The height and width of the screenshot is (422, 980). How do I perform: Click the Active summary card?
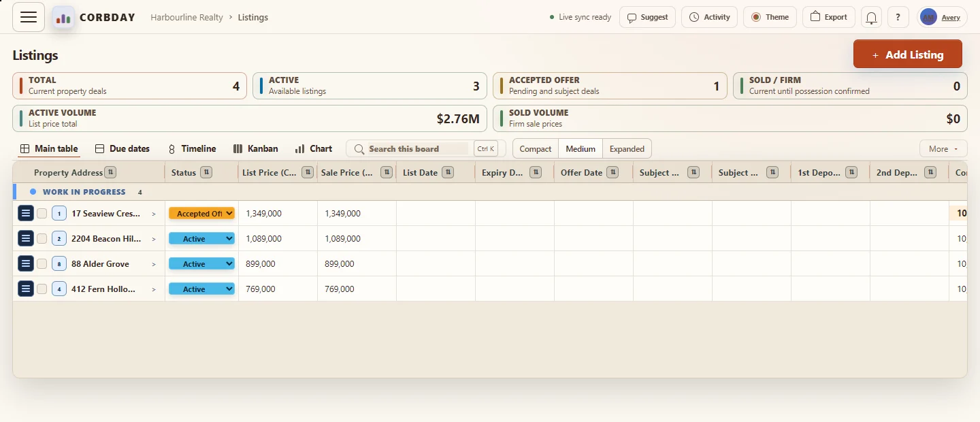(x=370, y=86)
